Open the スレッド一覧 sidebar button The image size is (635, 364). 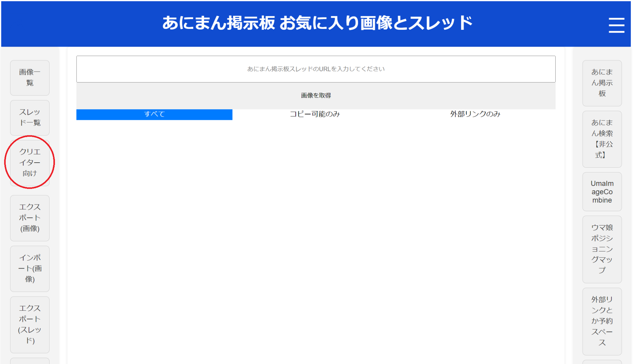[30, 118]
